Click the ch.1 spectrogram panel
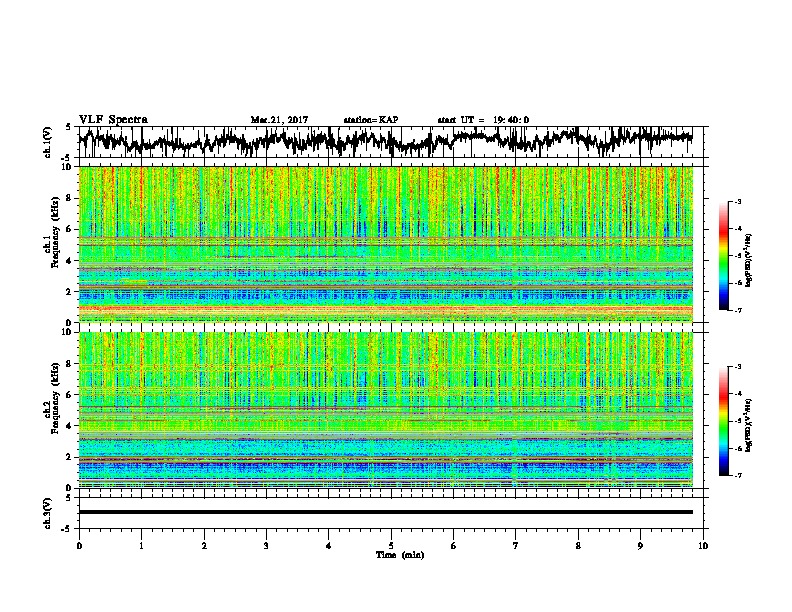This screenshot has width=792, height=612. (385, 244)
